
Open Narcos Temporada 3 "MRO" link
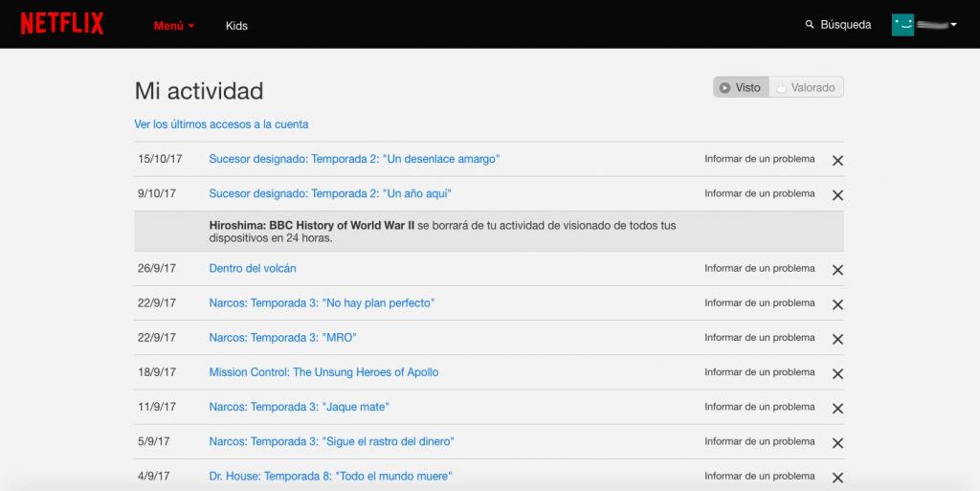[x=282, y=337]
